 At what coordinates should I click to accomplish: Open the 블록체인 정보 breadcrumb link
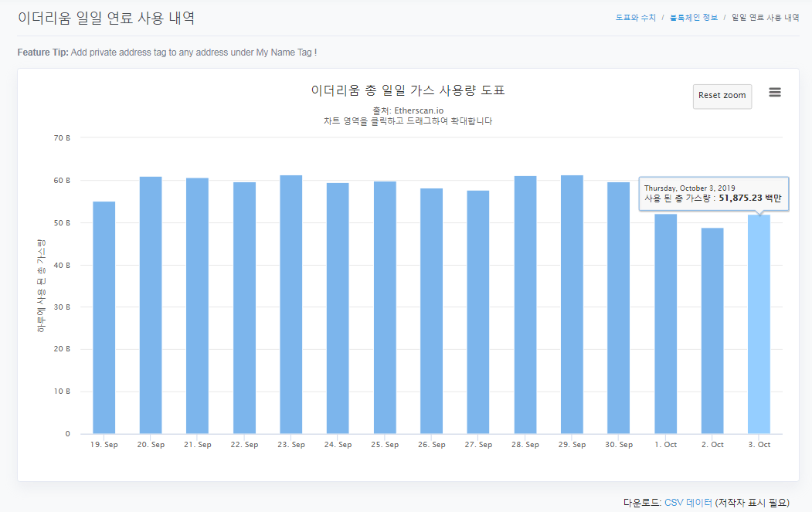[x=693, y=17]
